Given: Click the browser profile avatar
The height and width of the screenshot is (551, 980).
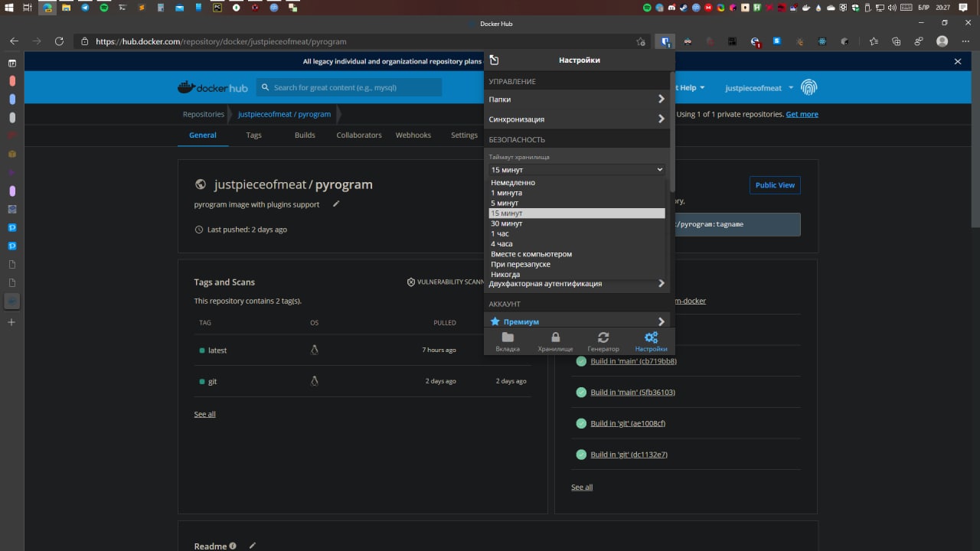Looking at the screenshot, I should point(942,41).
